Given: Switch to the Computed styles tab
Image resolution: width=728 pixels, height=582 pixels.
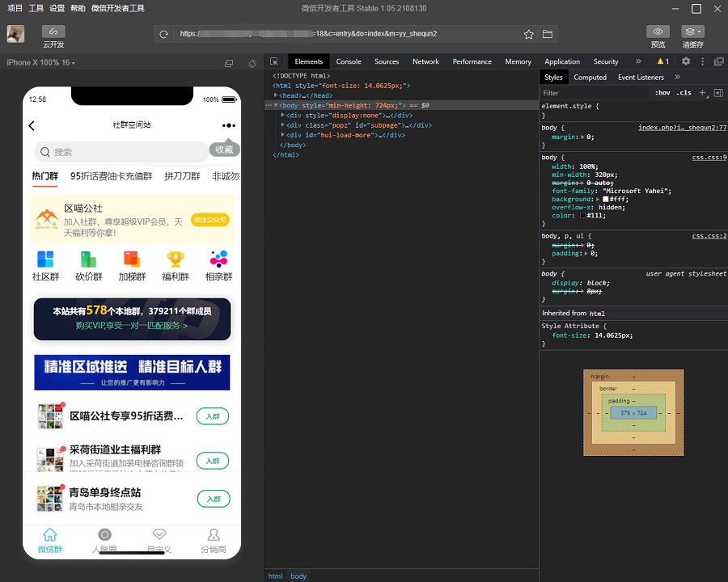Looking at the screenshot, I should click(x=590, y=77).
